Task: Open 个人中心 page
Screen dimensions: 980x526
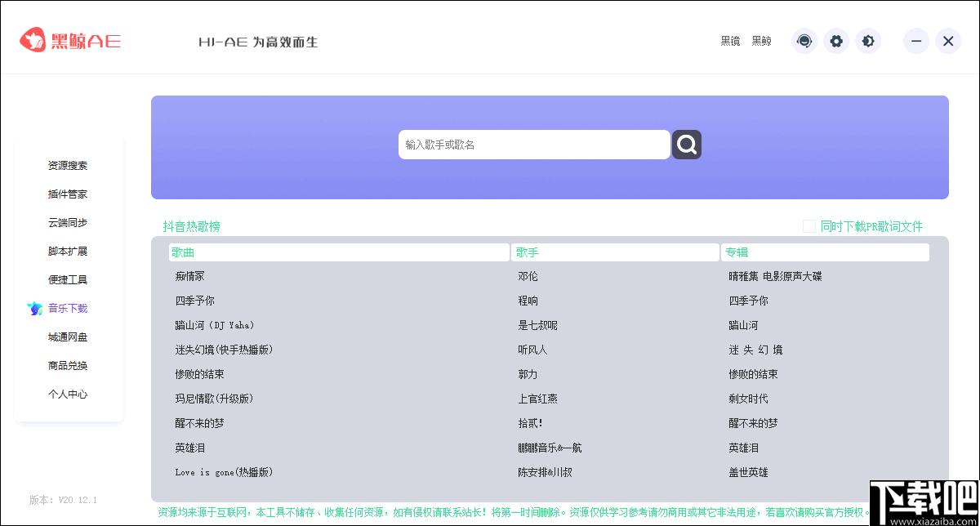Action: [68, 394]
